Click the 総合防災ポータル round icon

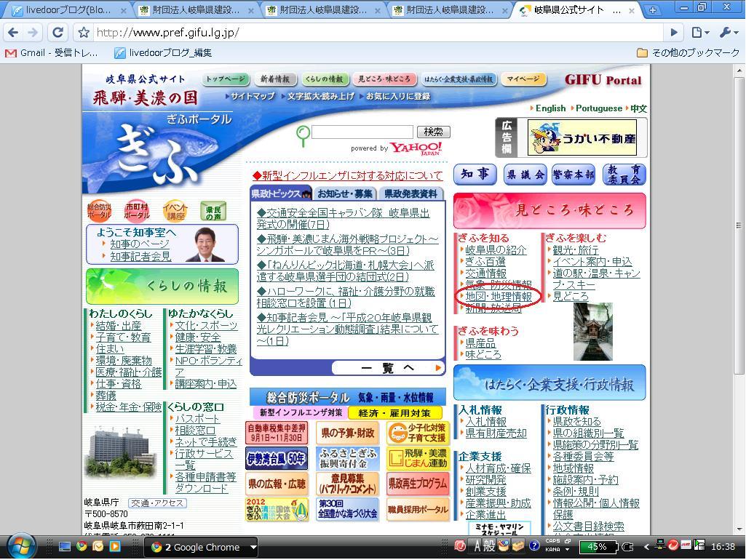(x=100, y=211)
